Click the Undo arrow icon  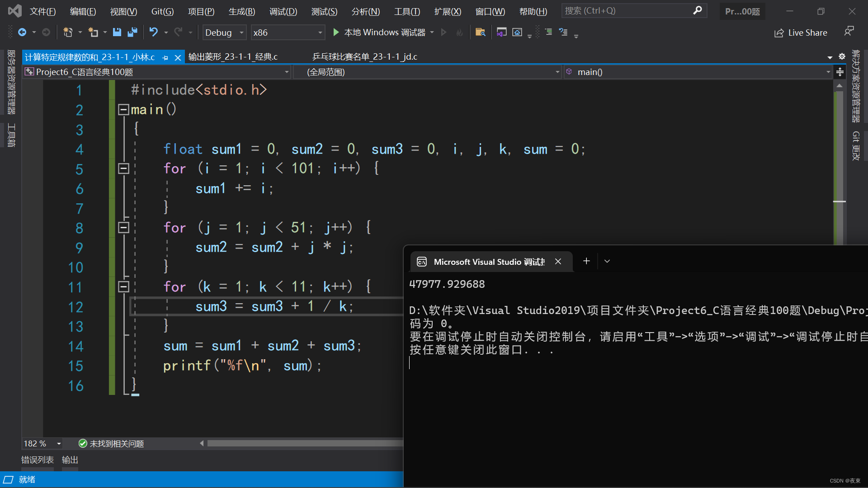pos(154,32)
